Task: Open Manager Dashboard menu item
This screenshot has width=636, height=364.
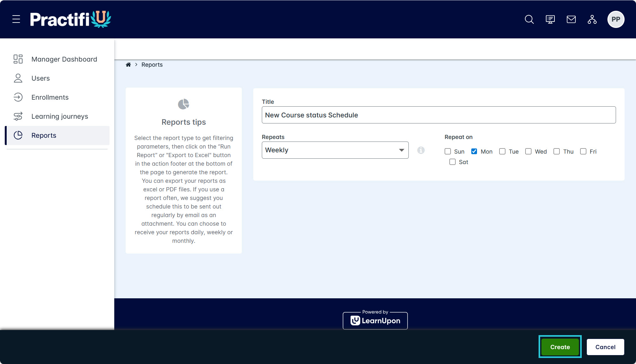Action: 57,59
